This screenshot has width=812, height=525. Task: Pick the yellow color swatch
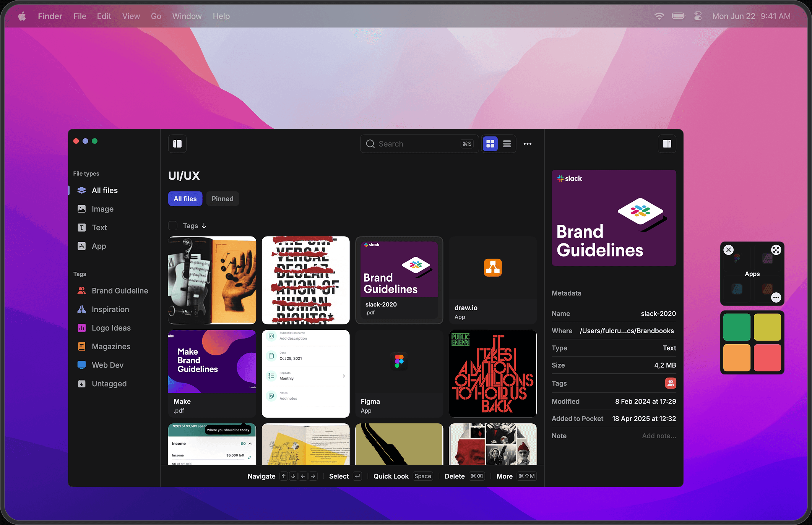[x=767, y=327]
